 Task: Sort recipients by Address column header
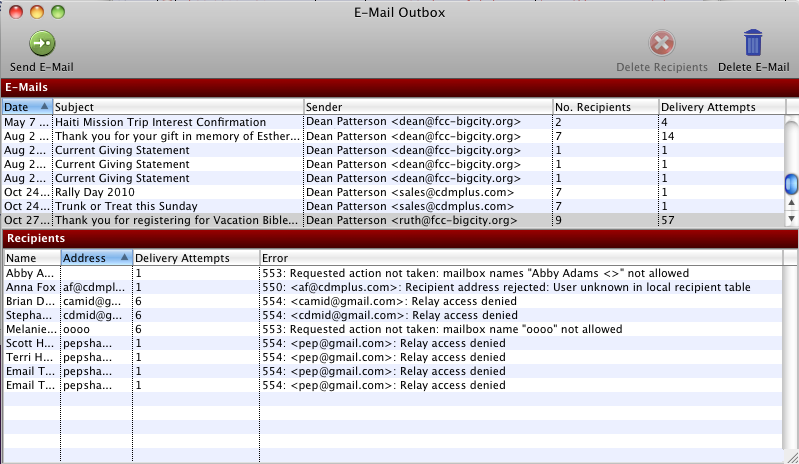[95, 257]
